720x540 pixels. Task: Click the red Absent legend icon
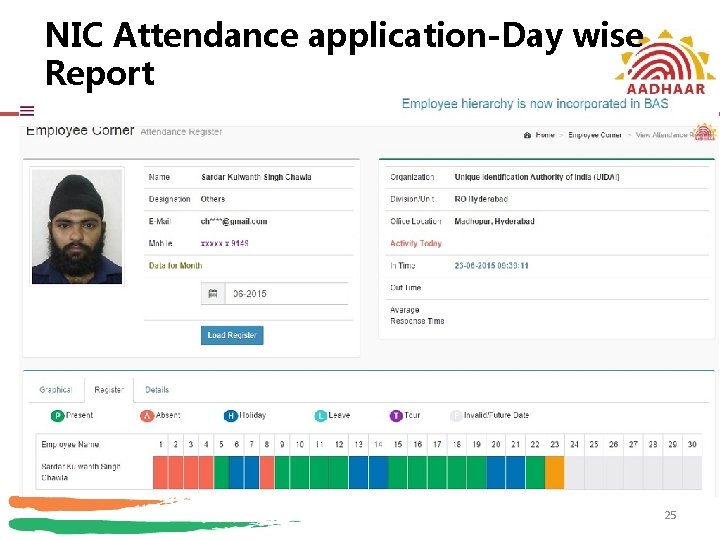tap(146, 416)
